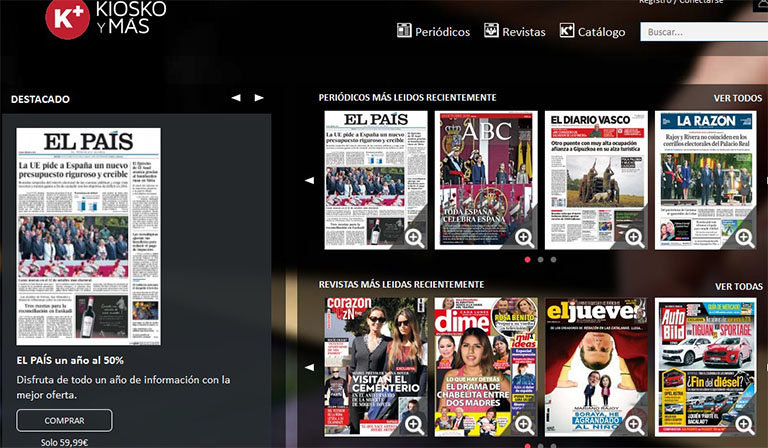Click the COMPRAR button
Viewport: 768px width, 448px height.
64,421
